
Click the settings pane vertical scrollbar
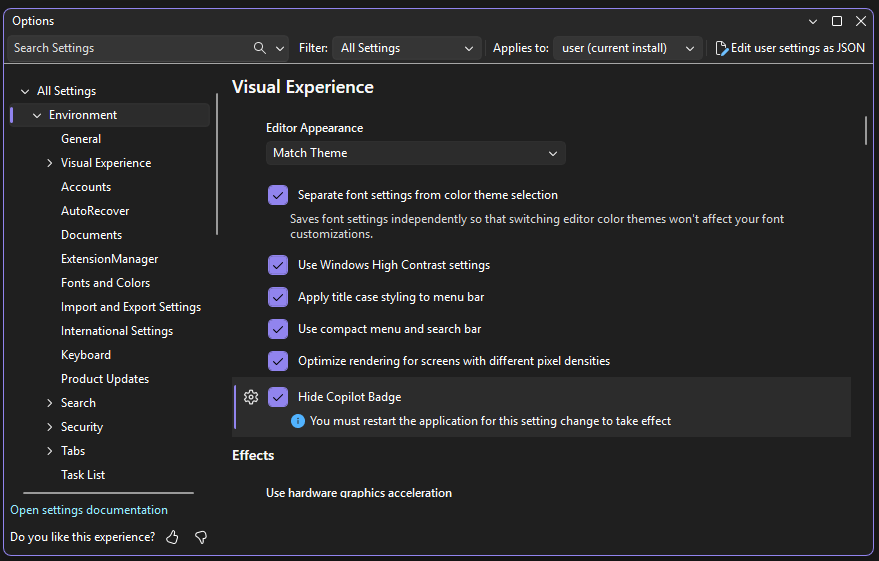866,131
